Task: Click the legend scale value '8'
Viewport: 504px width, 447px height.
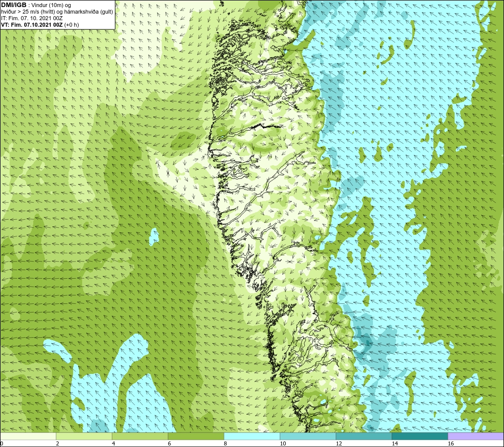Action: 225,443
